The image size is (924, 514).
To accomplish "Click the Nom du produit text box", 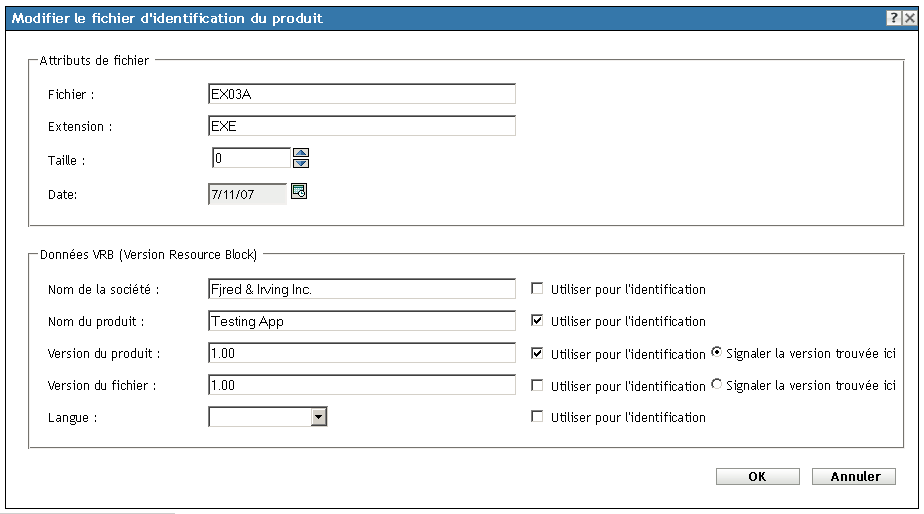I will [x=361, y=322].
